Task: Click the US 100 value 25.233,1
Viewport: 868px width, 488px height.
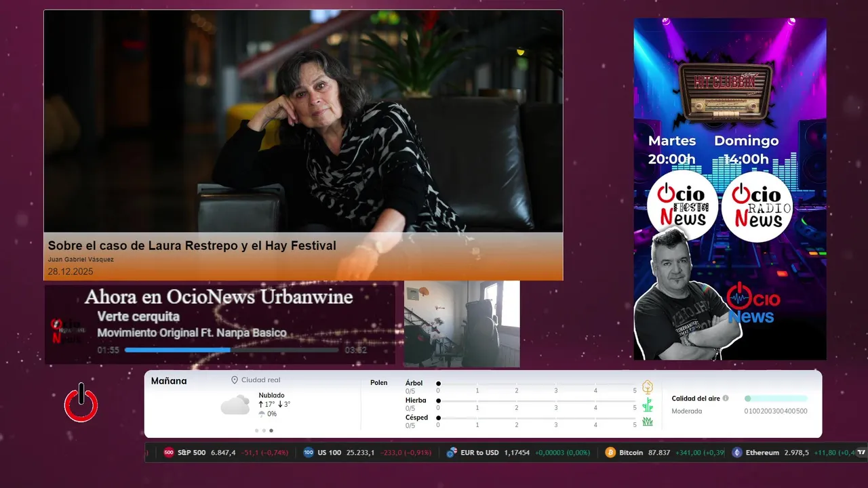Action: point(361,453)
